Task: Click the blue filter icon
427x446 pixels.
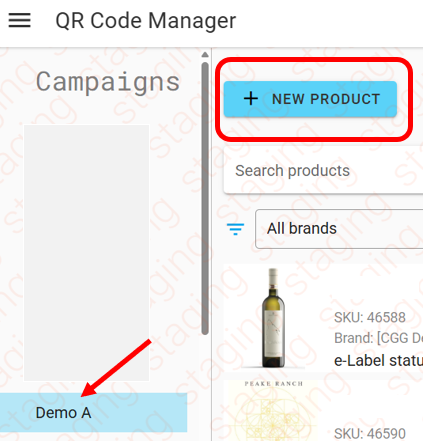Action: 235,229
